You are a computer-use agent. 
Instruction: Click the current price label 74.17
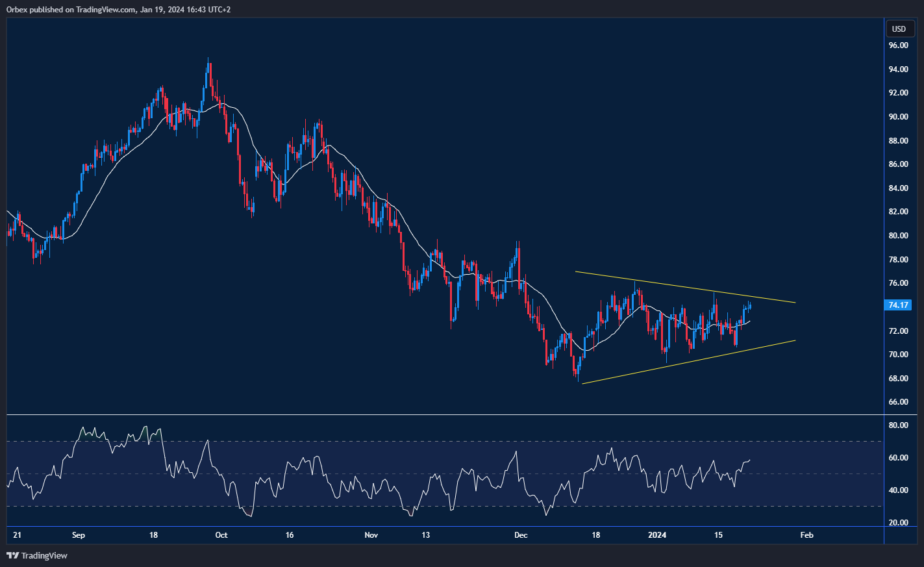click(898, 305)
